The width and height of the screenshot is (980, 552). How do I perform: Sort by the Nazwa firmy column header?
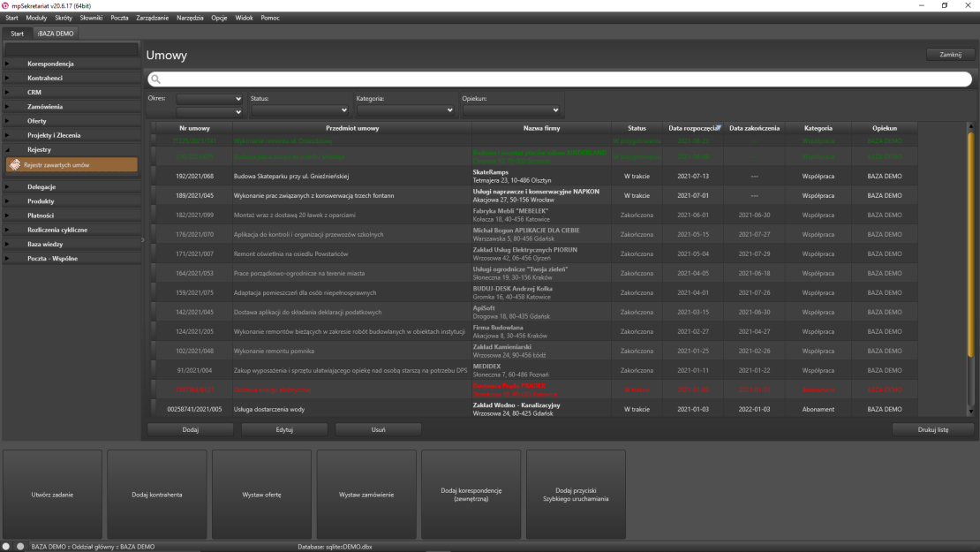tap(542, 128)
